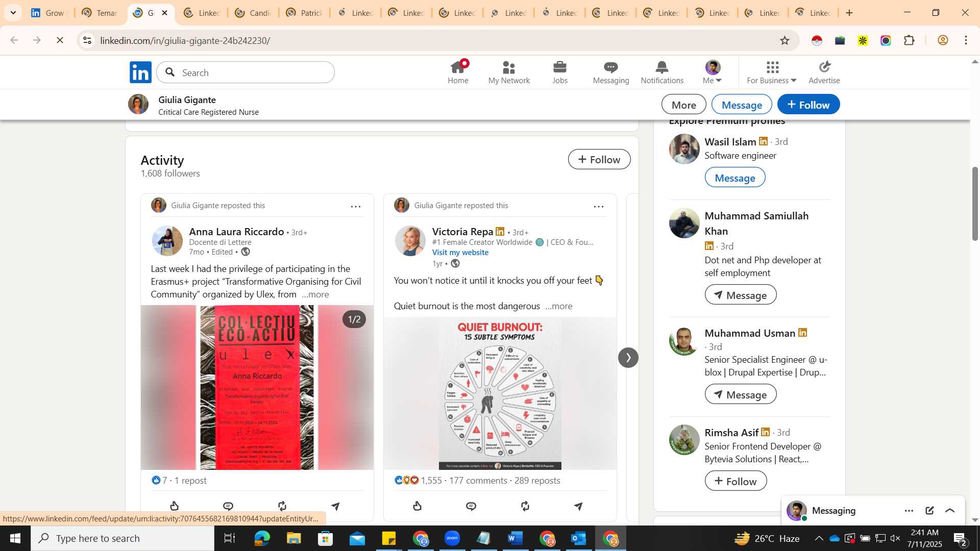Comment on Victoria Repa's post

471,506
